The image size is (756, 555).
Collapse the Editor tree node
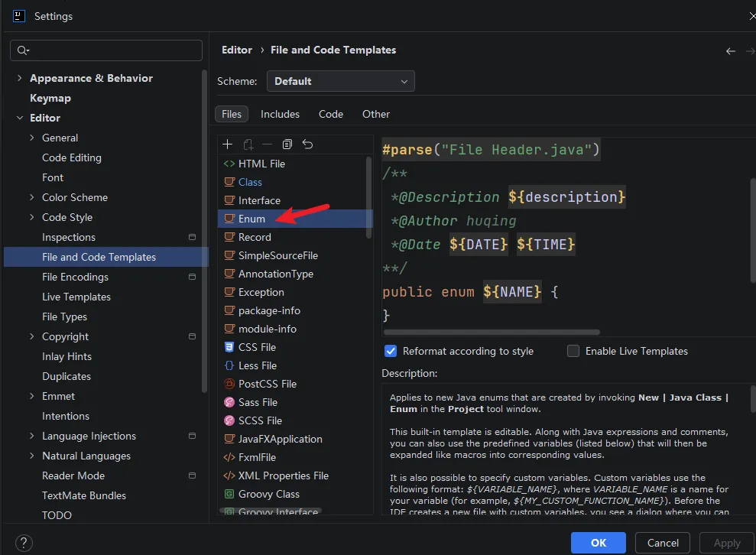19,118
